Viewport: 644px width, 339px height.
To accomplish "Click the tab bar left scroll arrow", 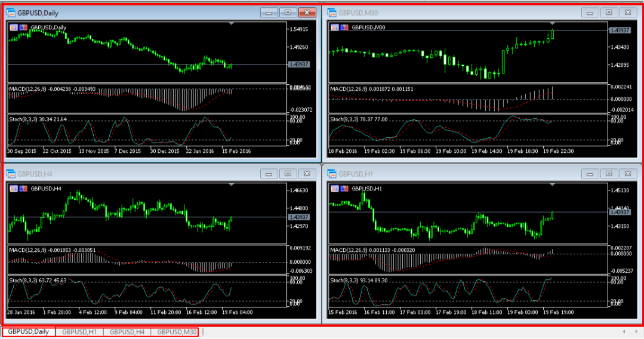I will (x=624, y=332).
